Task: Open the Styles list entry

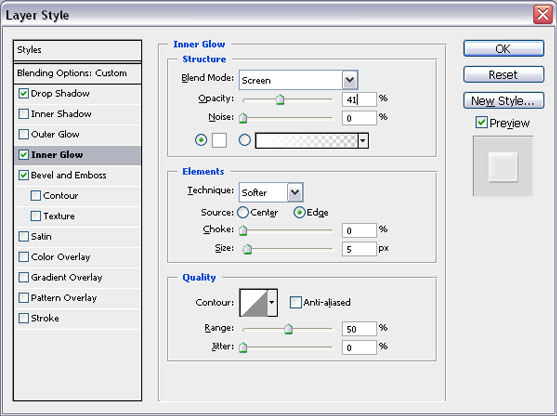Action: pyautogui.click(x=77, y=50)
